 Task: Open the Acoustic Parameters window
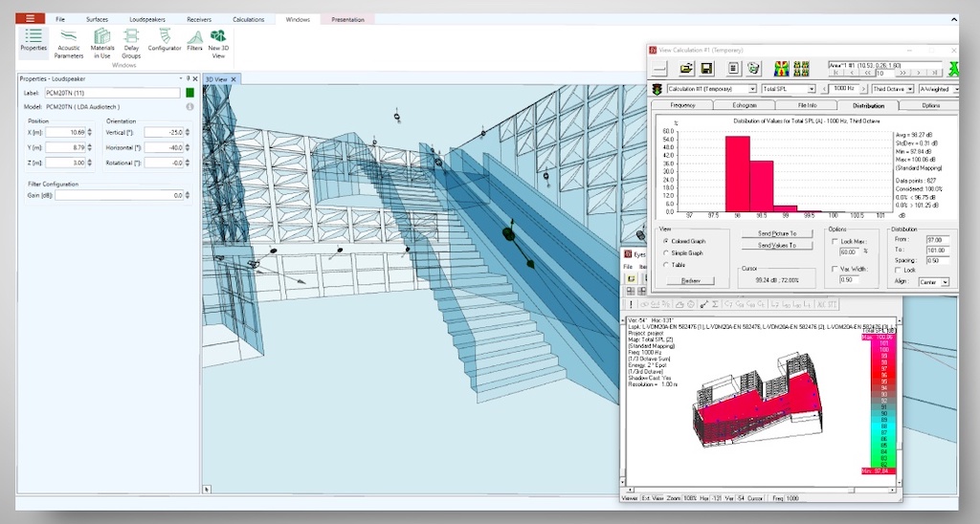coord(68,43)
